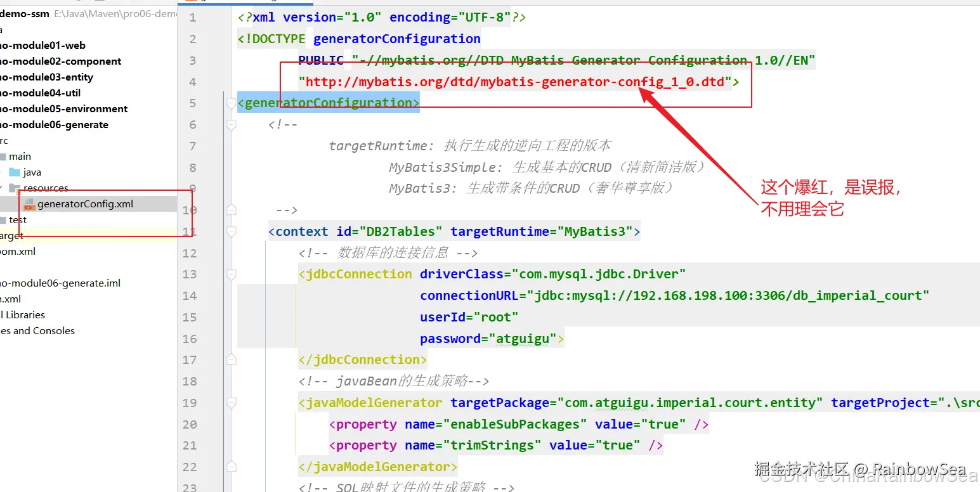This screenshot has width=980, height=492.
Task: Click the MyBatis3Simple comment line
Action: [547, 167]
